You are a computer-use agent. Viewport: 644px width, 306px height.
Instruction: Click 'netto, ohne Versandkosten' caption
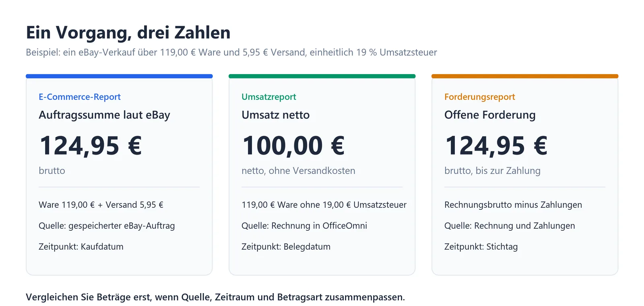(298, 171)
